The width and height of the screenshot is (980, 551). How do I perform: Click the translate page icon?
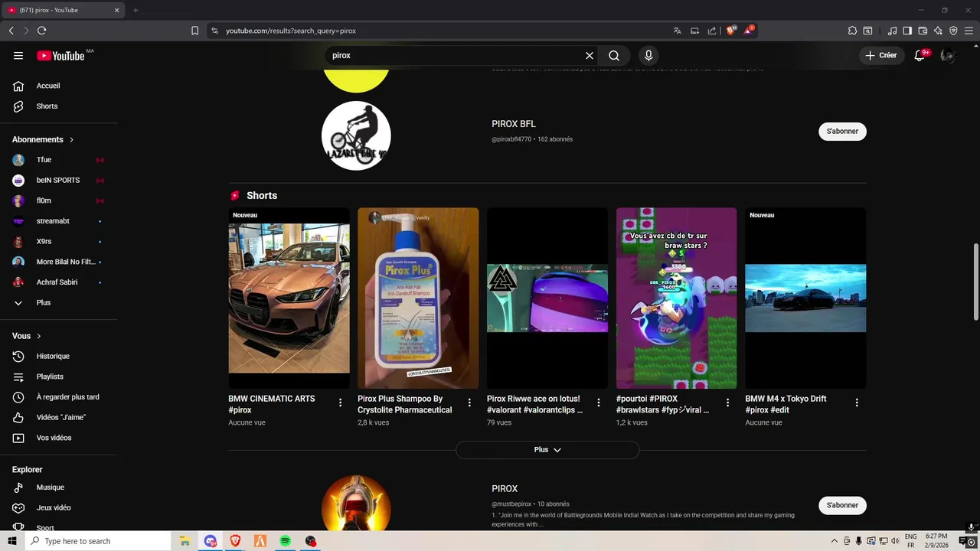point(677,31)
